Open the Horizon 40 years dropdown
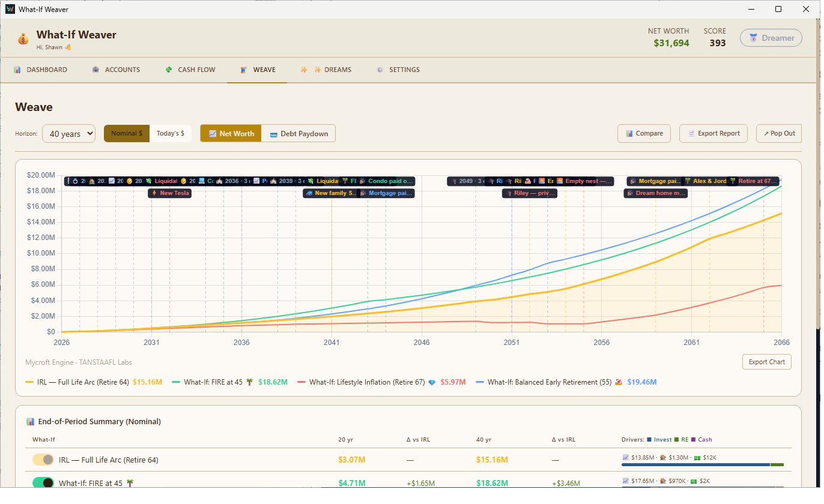 [68, 133]
